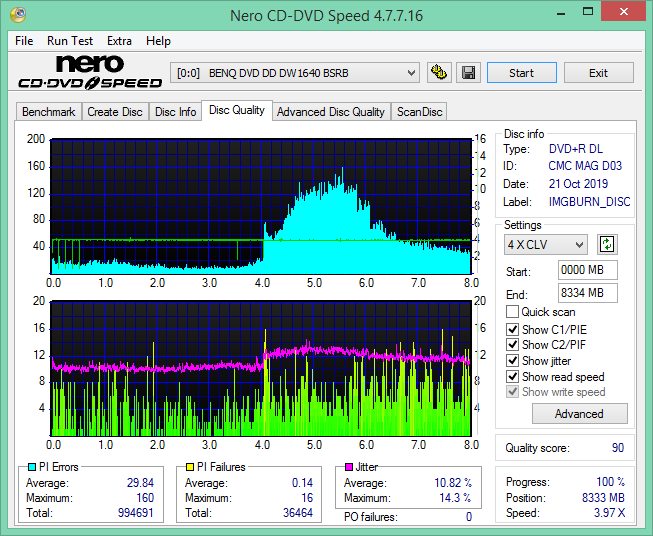Screen dimensions: 653x536
Task: Click the PI Errors graph area
Action: coord(261,206)
